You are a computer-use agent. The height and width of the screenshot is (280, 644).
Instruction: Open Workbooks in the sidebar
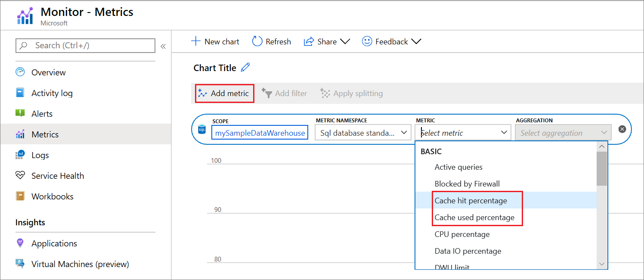(x=52, y=196)
